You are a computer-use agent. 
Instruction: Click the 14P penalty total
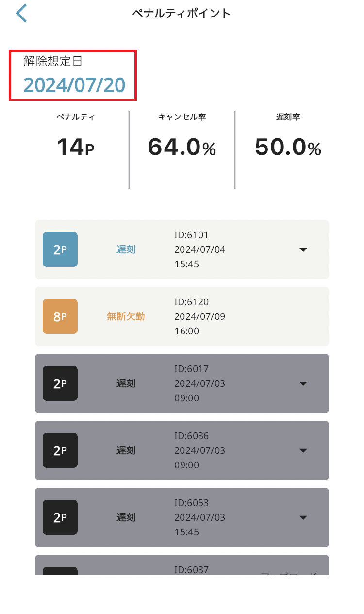(x=75, y=147)
